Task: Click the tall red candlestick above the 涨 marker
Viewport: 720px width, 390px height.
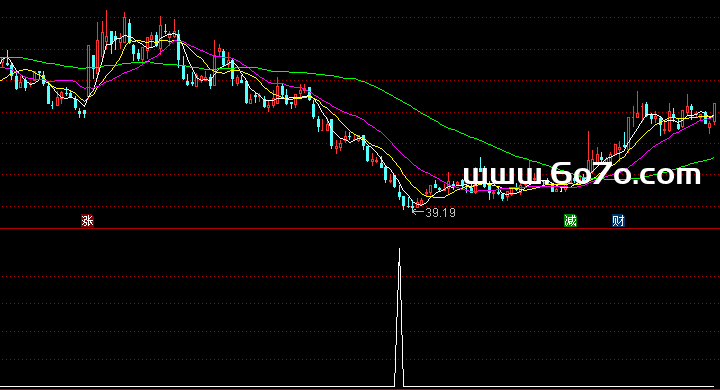Action: pos(89,68)
